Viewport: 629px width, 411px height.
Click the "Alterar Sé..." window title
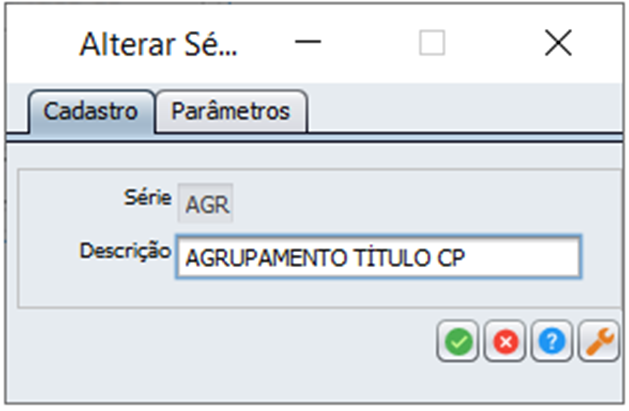[x=158, y=44]
